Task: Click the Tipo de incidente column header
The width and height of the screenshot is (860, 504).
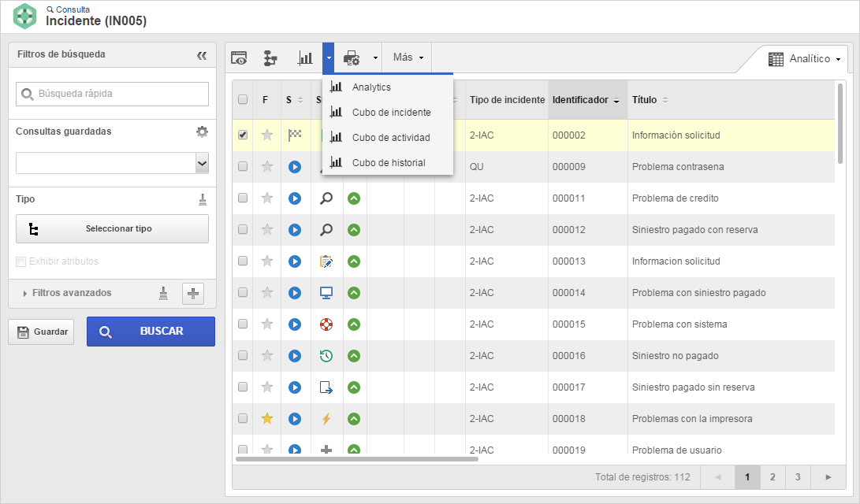Action: pos(507,100)
